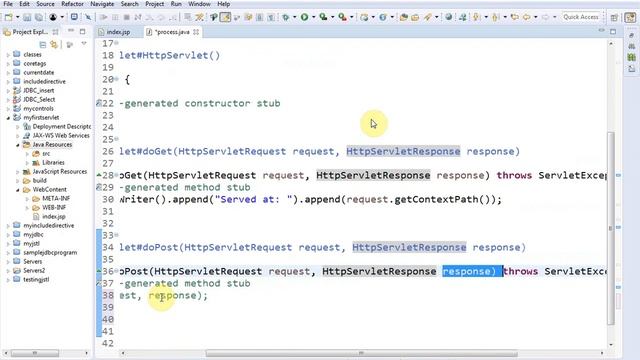Click the Last Edit Location icon
Screen dimensions: 640x360
(x=515, y=17)
